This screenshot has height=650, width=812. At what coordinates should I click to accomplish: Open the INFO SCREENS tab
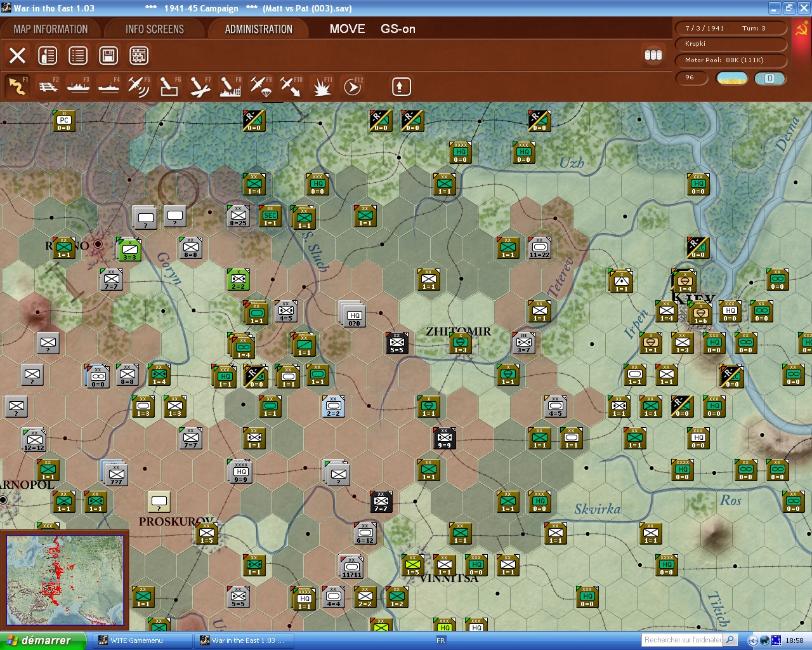click(x=155, y=29)
